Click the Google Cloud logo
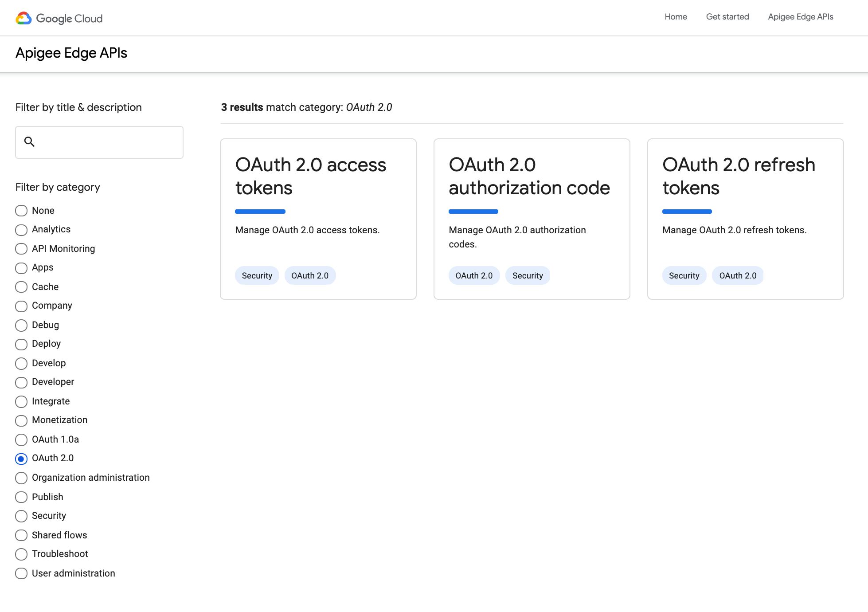Image resolution: width=868 pixels, height=612 pixels. [x=59, y=18]
